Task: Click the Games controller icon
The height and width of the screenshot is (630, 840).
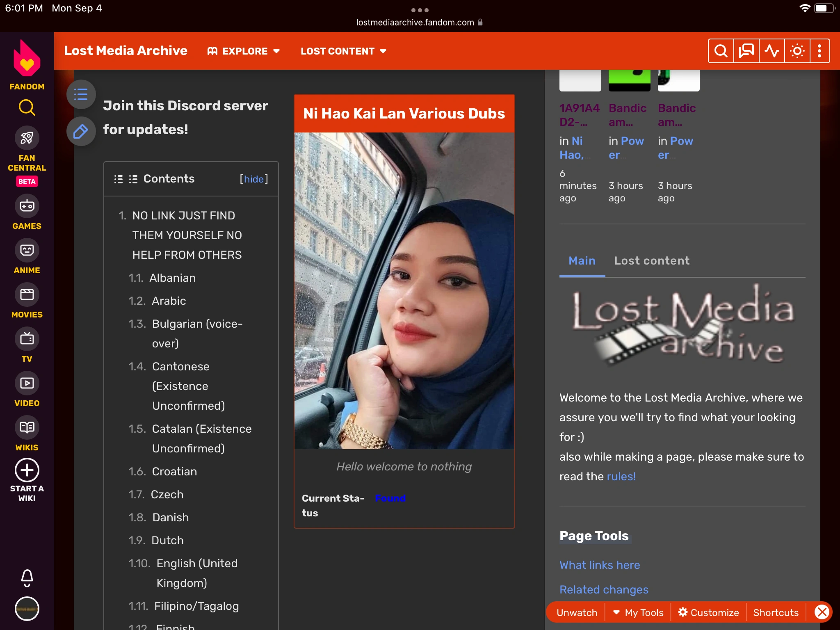Action: (27, 206)
